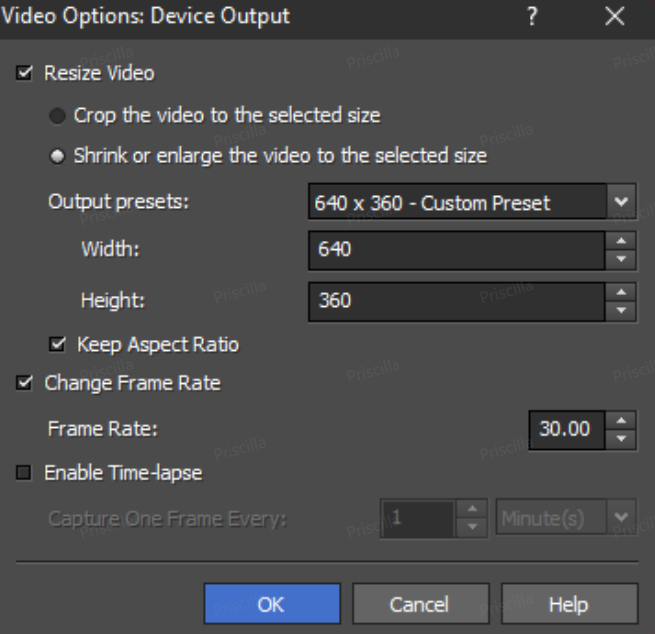The image size is (655, 634).
Task: Click the help question mark in title bar
Action: (x=532, y=17)
